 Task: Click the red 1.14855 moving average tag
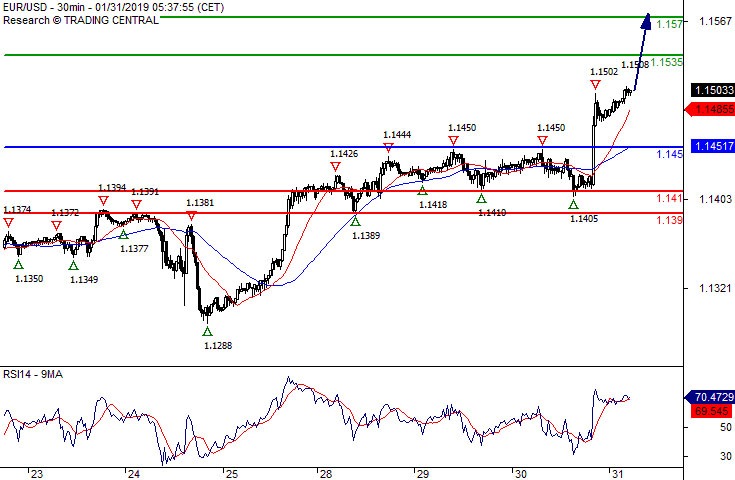click(711, 109)
